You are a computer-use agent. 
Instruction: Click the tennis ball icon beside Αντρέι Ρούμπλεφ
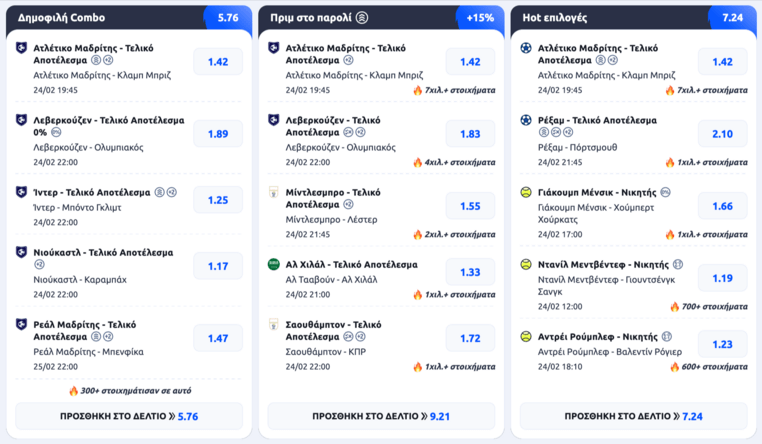pos(526,337)
